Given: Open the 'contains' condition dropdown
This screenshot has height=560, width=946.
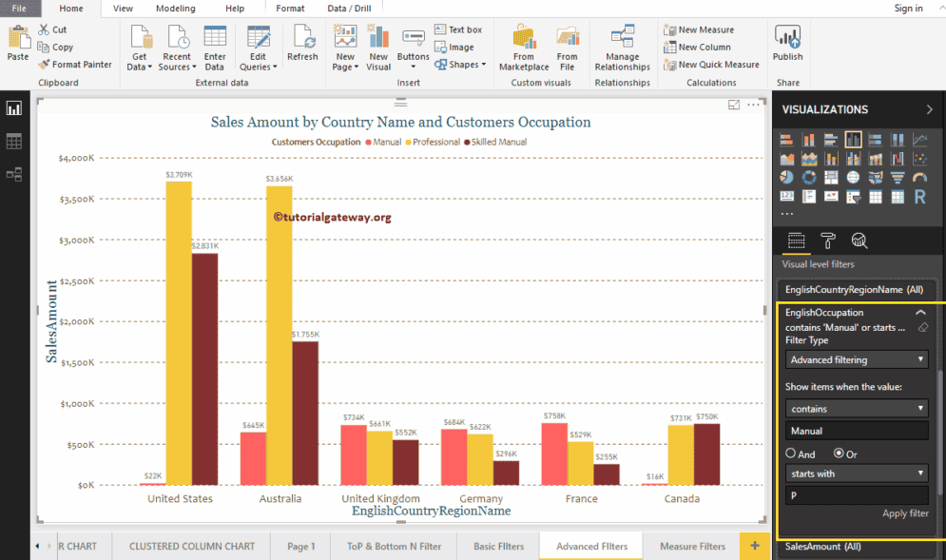Looking at the screenshot, I should point(856,409).
